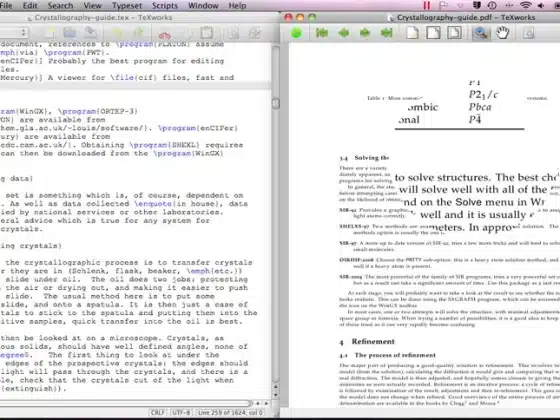This screenshot has height=420, width=560.
Task: Click the green Typeset button in PDF window
Action: coord(296,33)
